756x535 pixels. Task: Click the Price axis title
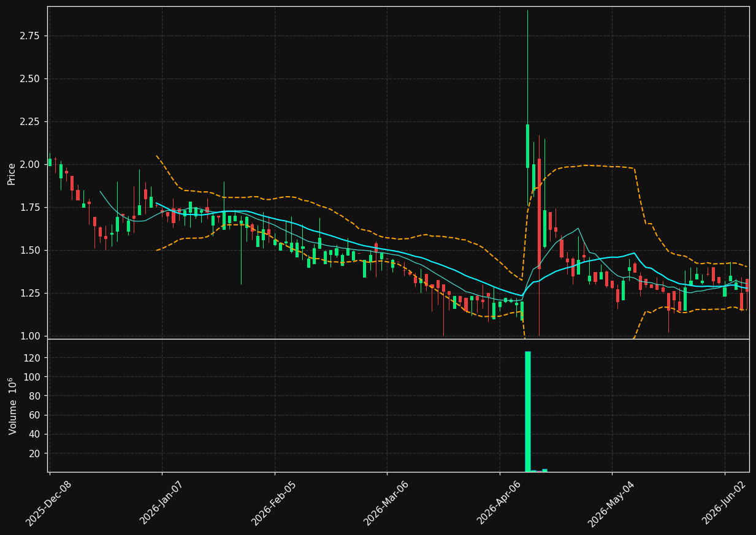pos(12,173)
